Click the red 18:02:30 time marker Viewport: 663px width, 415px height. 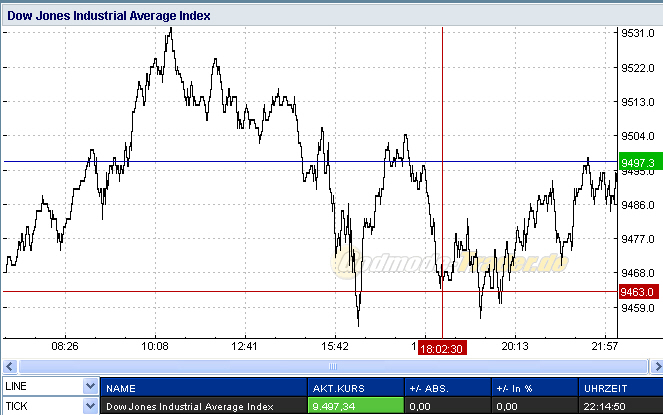click(442, 348)
